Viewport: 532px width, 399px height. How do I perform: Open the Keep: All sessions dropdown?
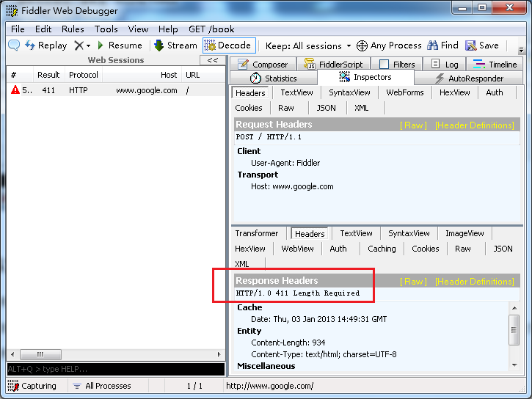click(308, 45)
